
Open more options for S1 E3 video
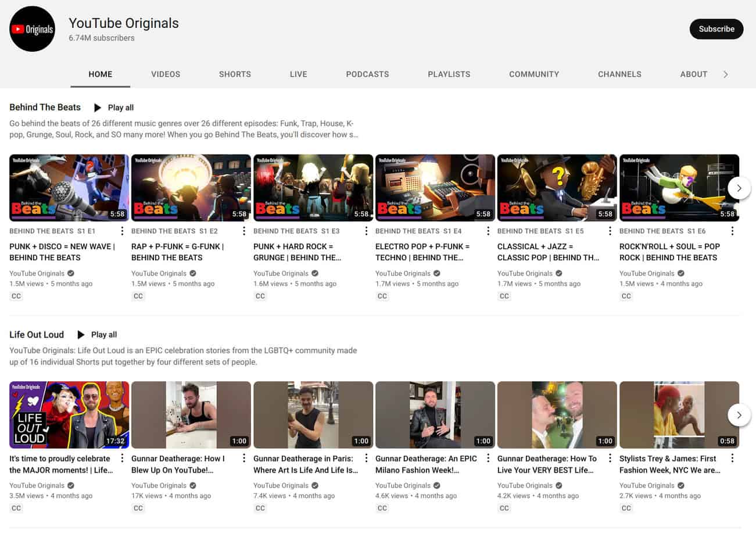coord(366,231)
